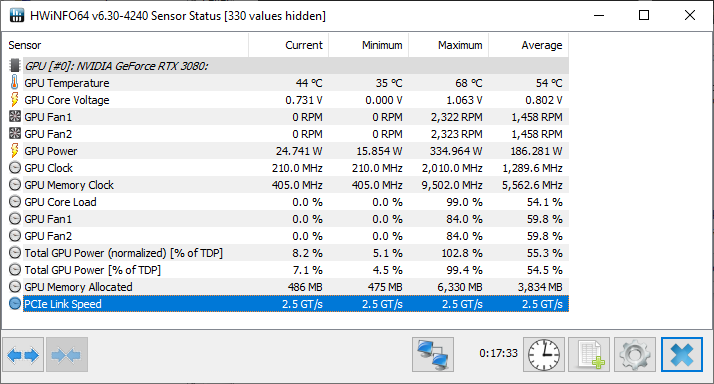Click the Current column header
This screenshot has width=714, height=384.
tap(289, 45)
